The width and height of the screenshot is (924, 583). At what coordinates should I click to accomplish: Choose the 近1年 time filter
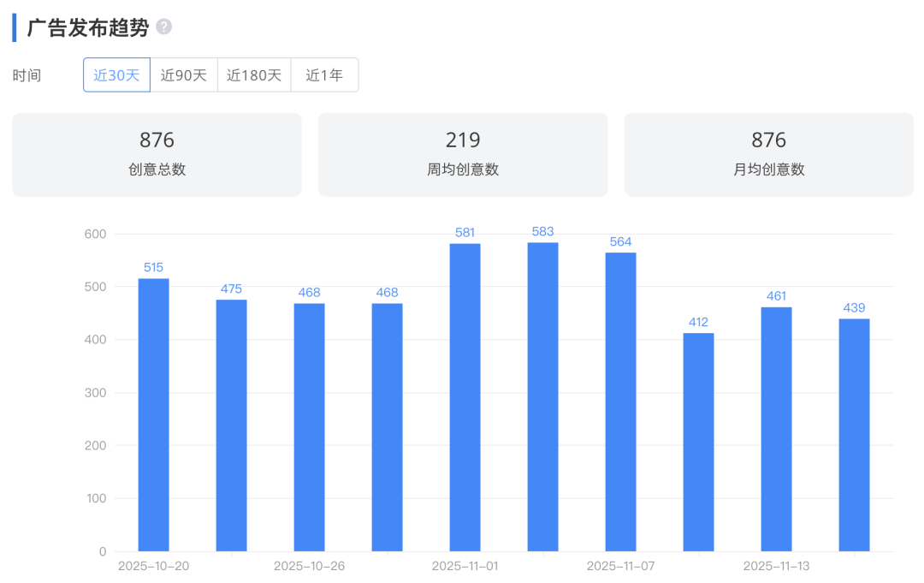point(324,74)
